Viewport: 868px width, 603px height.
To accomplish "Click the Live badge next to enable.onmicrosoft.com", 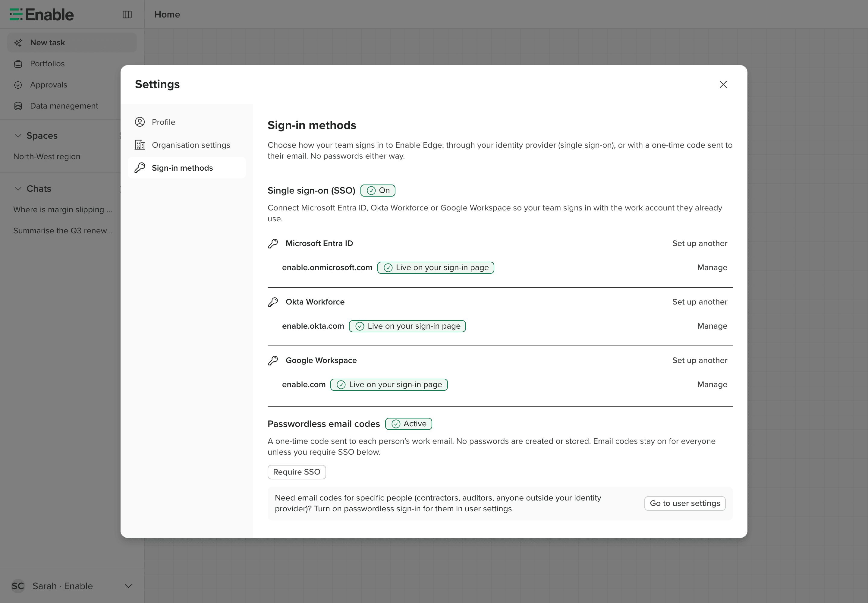I will pos(436,267).
